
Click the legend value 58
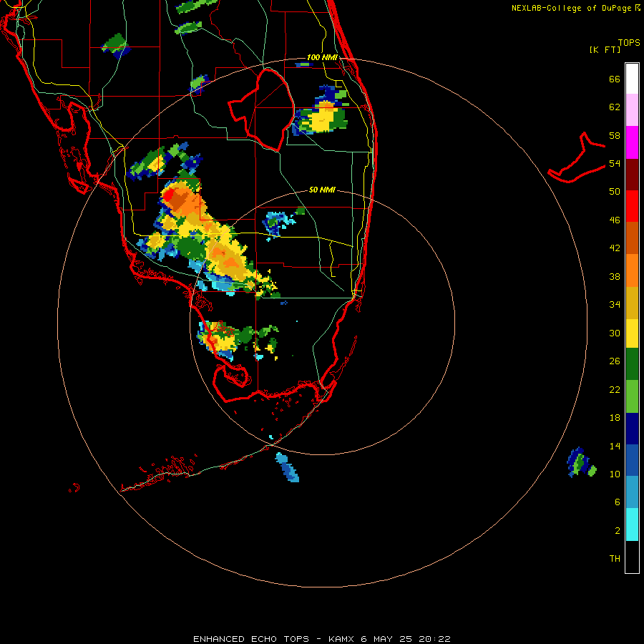(615, 135)
